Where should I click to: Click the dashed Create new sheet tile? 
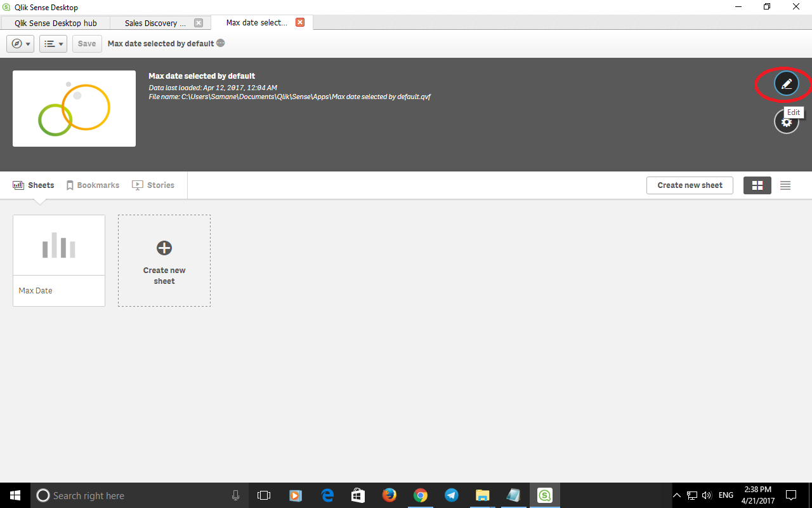[x=164, y=260]
